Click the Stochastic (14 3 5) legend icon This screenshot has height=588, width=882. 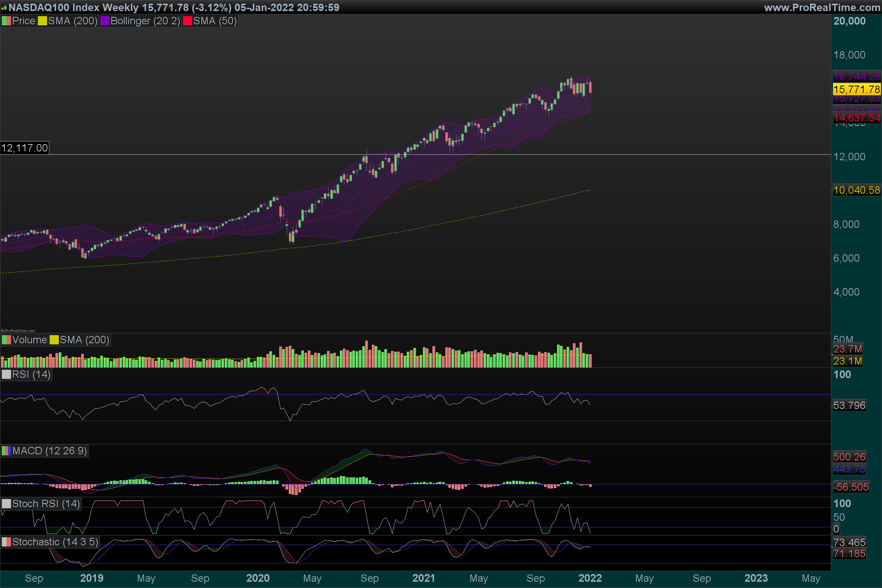tap(6, 542)
